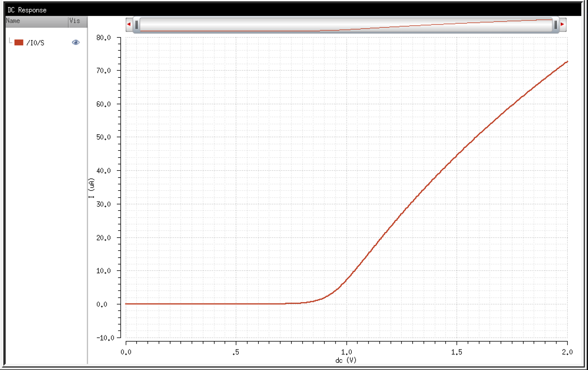Viewport: 588px width, 370px height.
Task: Click the 20.0 y-axis tick label
Action: click(x=103, y=238)
